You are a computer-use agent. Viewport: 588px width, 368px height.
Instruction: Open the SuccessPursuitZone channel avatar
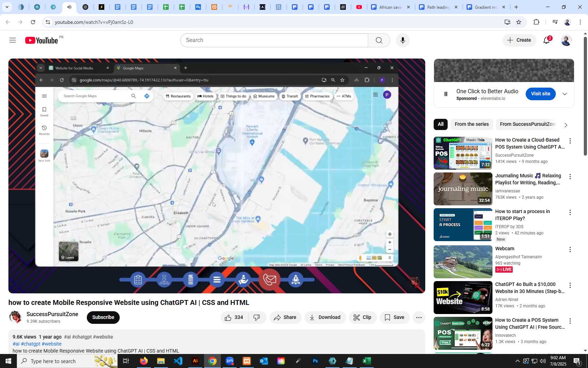click(15, 317)
